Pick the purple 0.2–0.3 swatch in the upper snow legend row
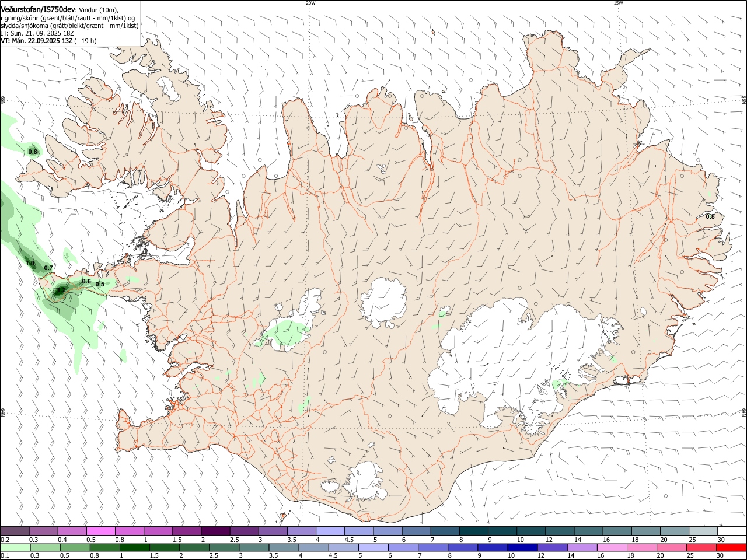Screen dimensions: 747x560 tap(15, 531)
